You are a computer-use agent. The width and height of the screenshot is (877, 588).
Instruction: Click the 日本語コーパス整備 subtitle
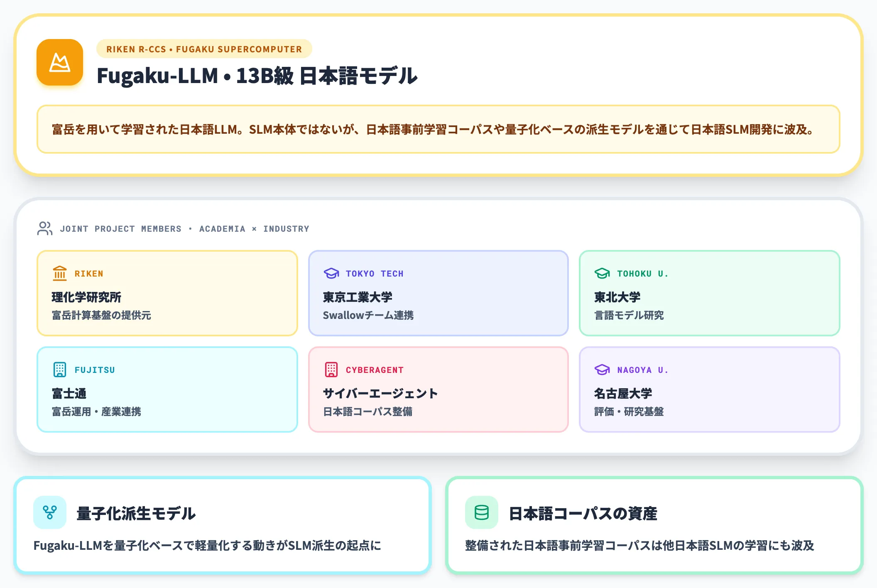tap(368, 412)
